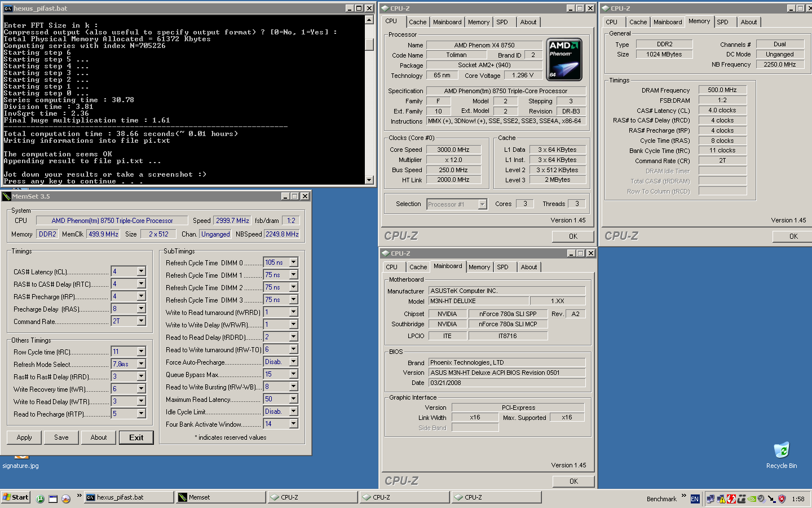Viewport: 812px width, 508px height.
Task: Open the CAS# Latency (tCL) dropdown
Action: click(141, 271)
